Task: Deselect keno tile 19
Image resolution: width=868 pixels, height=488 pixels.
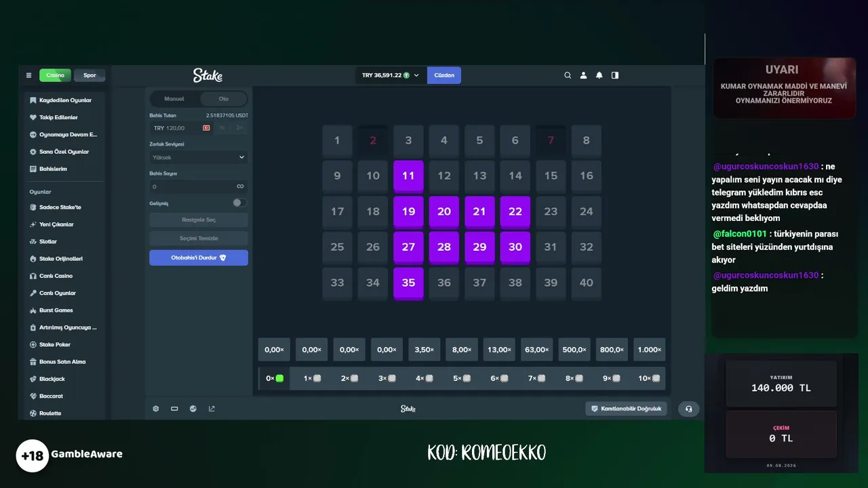Action: tap(408, 212)
